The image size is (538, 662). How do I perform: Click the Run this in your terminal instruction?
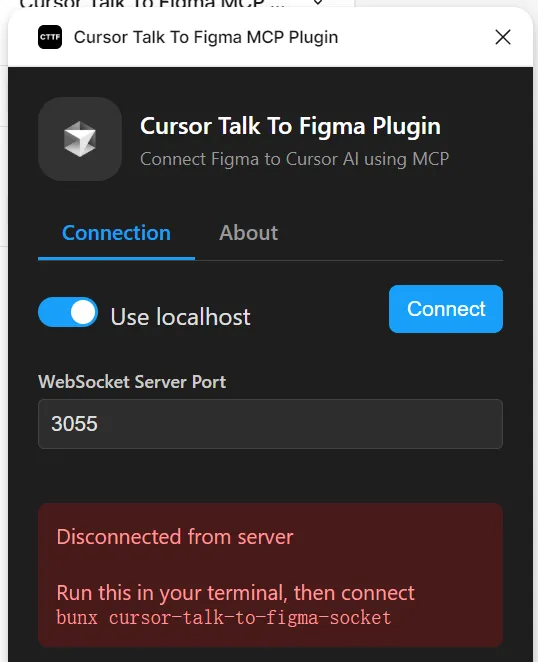pyautogui.click(x=236, y=593)
